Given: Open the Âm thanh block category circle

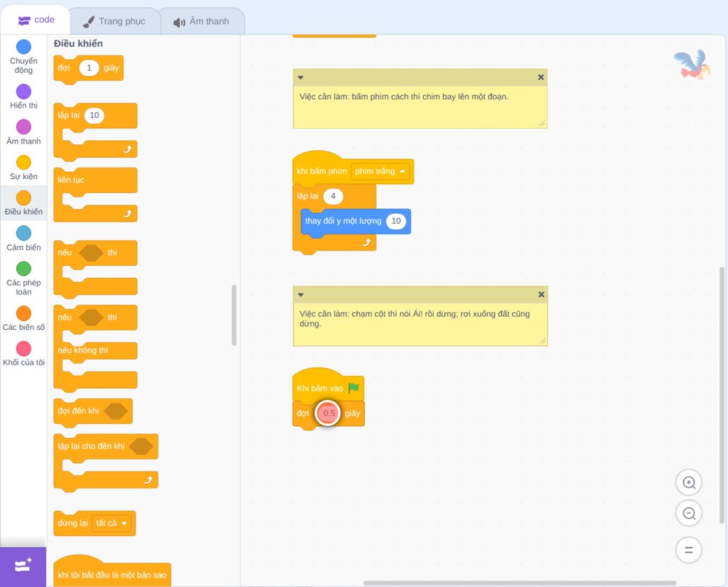Looking at the screenshot, I should click(24, 126).
